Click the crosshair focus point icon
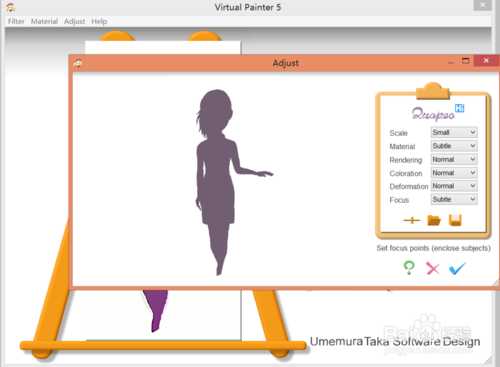 [x=412, y=220]
